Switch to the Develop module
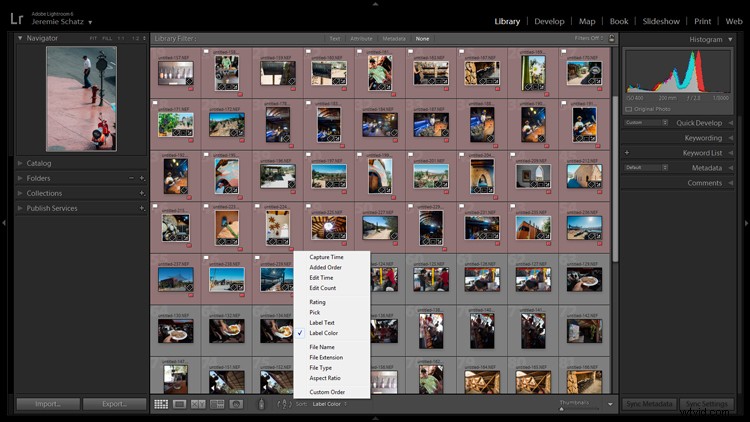The height and width of the screenshot is (422, 750). point(549,21)
